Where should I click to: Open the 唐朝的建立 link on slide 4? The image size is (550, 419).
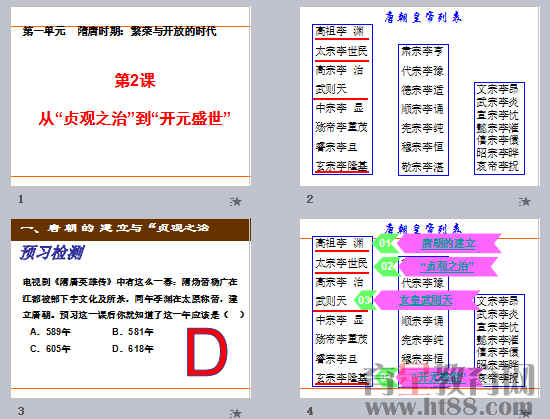[448, 243]
